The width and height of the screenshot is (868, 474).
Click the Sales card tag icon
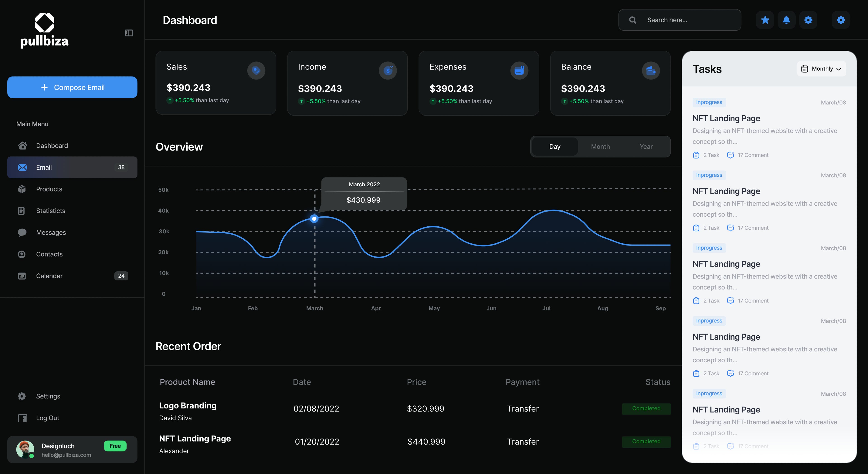(x=256, y=71)
